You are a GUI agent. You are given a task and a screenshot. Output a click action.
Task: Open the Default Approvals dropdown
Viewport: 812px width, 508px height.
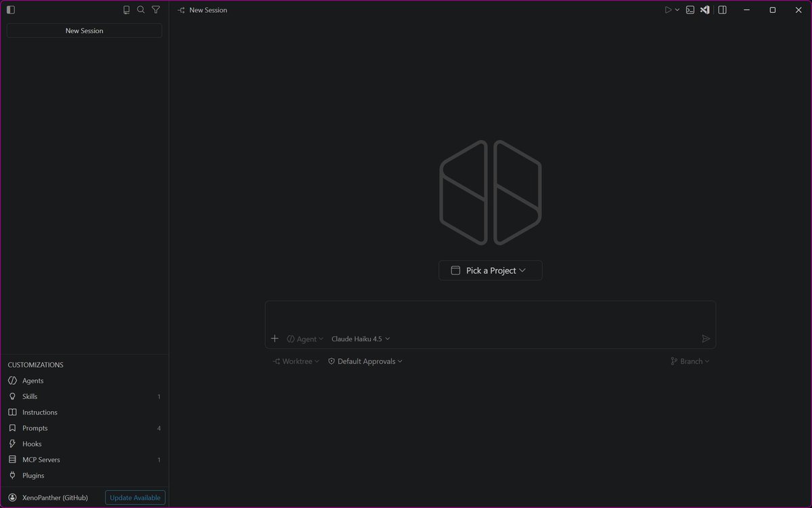[x=365, y=362]
